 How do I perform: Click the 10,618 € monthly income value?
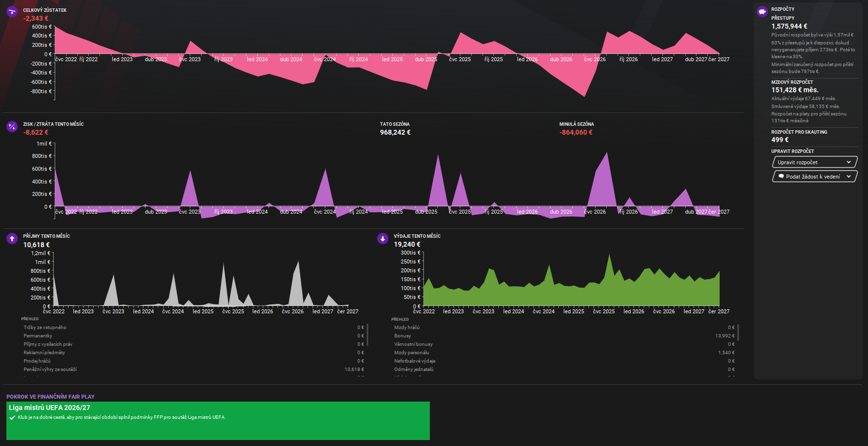(x=36, y=245)
